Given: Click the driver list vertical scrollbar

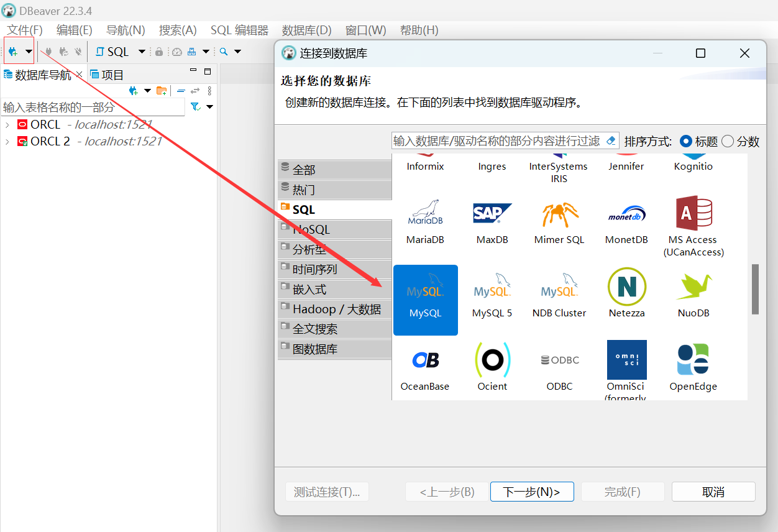Looking at the screenshot, I should 755,289.
